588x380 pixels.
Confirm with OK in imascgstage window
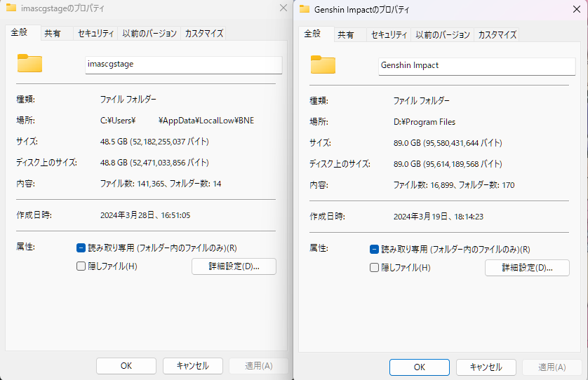coord(126,366)
